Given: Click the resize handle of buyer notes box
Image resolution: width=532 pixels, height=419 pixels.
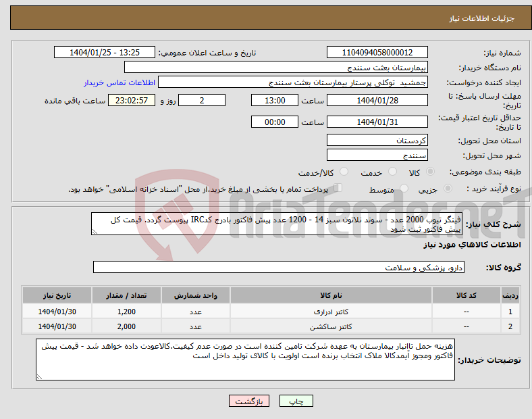Looking at the screenshot, I should click(39, 377).
